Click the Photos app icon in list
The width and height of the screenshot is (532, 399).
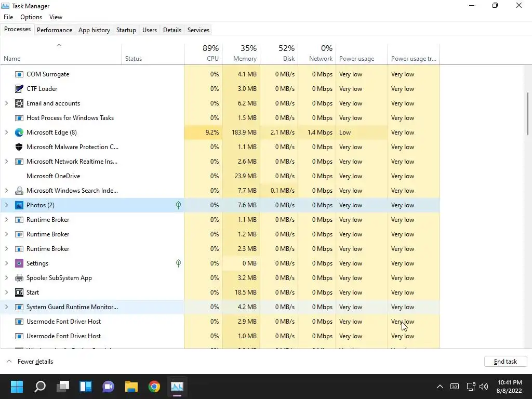[x=19, y=205]
